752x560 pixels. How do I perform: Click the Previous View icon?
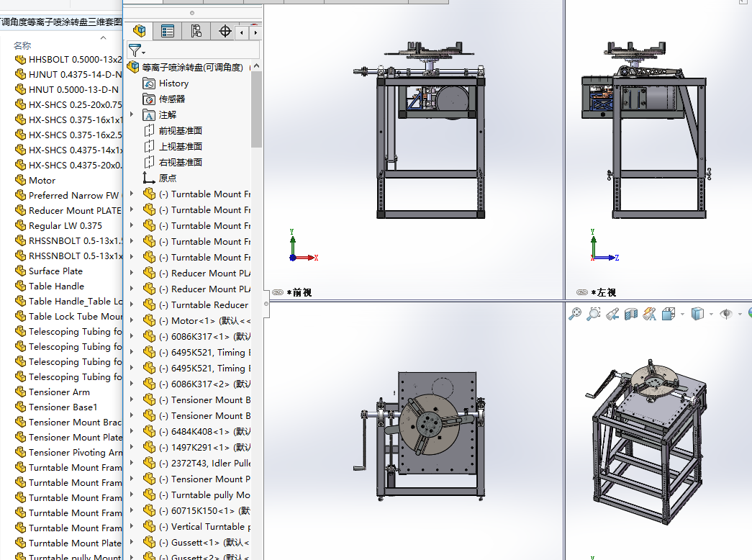point(612,314)
